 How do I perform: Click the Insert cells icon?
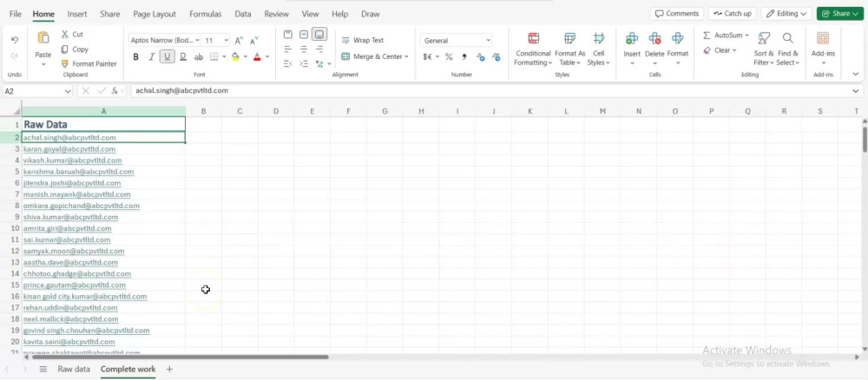point(632,38)
